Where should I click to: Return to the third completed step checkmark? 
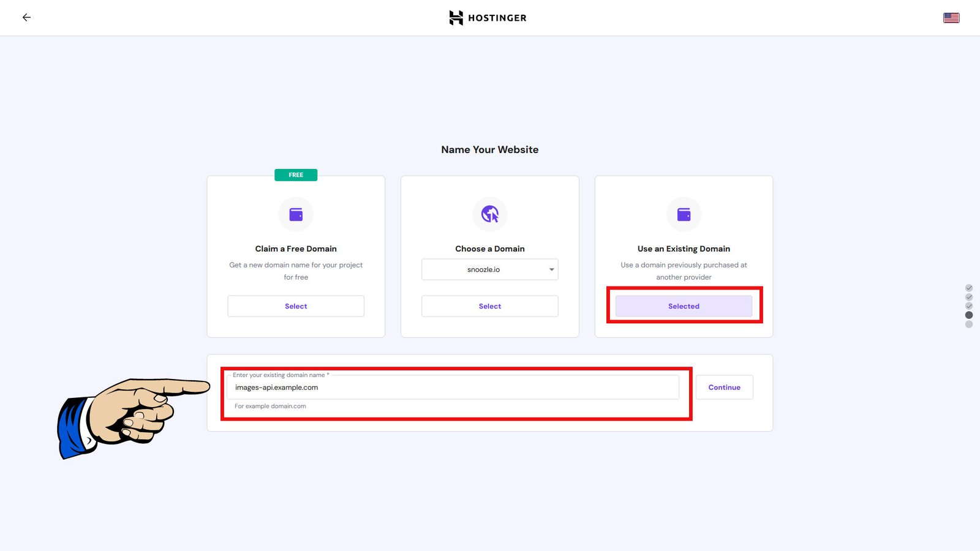[x=969, y=305]
